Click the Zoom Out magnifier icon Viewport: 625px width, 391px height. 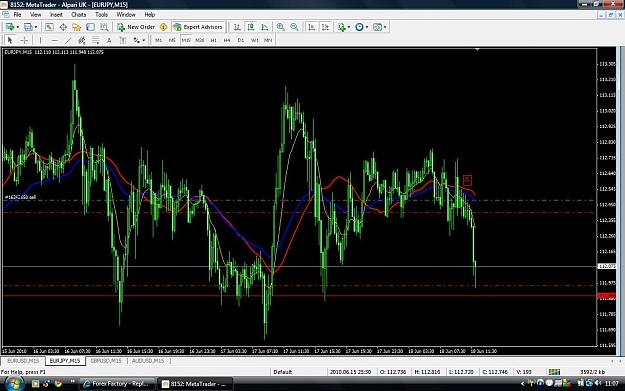pos(294,27)
